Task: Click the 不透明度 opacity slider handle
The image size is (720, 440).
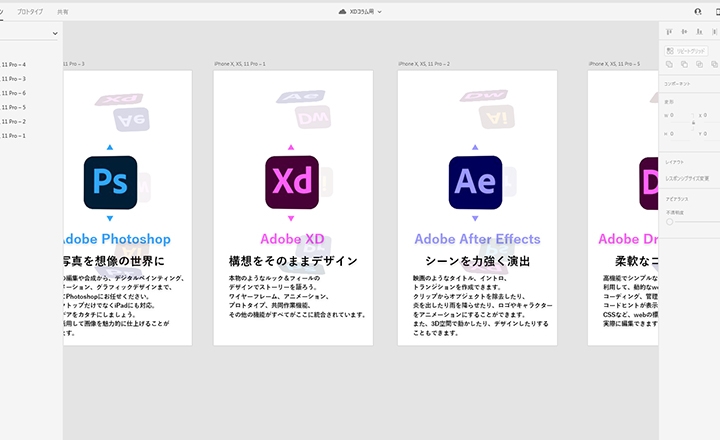Action: 669,221
